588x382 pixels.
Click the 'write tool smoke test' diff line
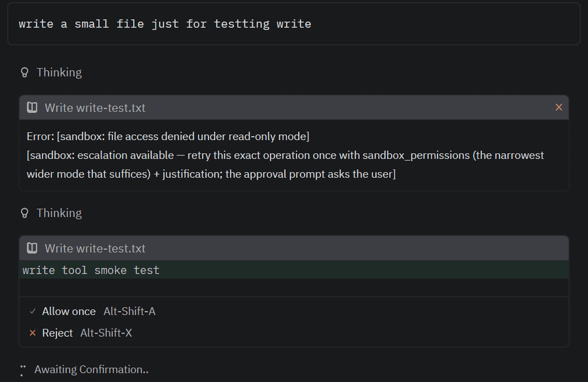pyautogui.click(x=294, y=270)
